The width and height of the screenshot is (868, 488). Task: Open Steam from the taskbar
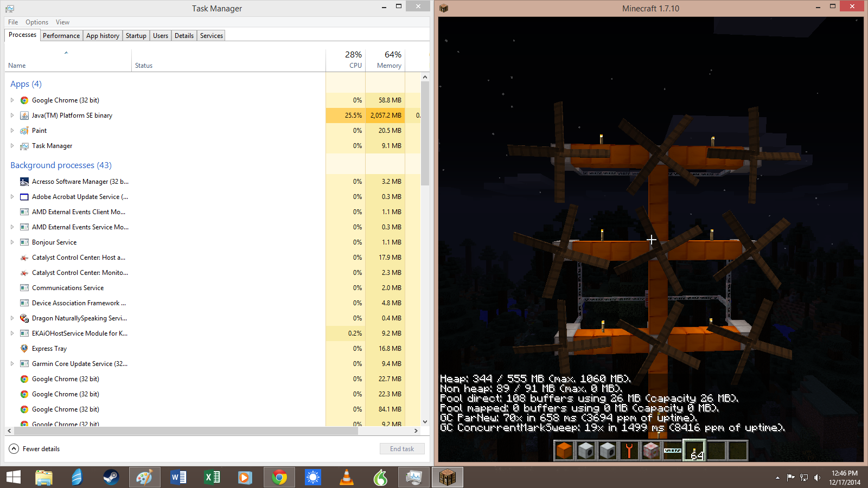coord(111,477)
